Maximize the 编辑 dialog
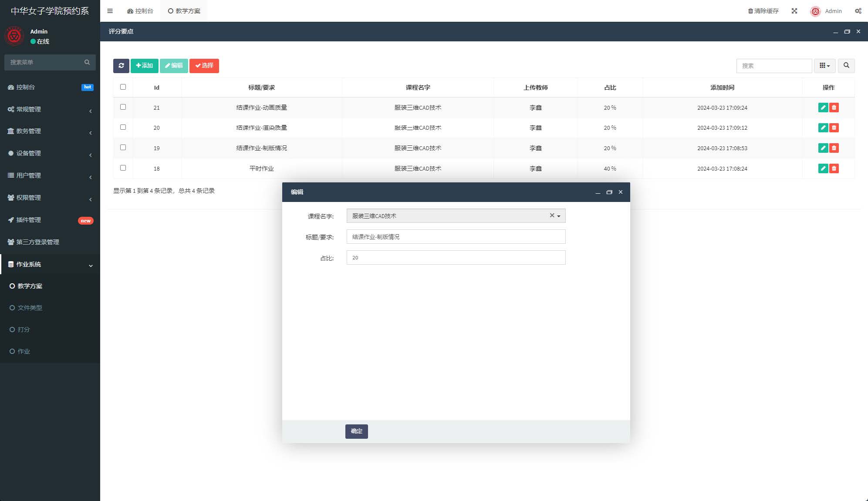The image size is (868, 501). (x=609, y=192)
